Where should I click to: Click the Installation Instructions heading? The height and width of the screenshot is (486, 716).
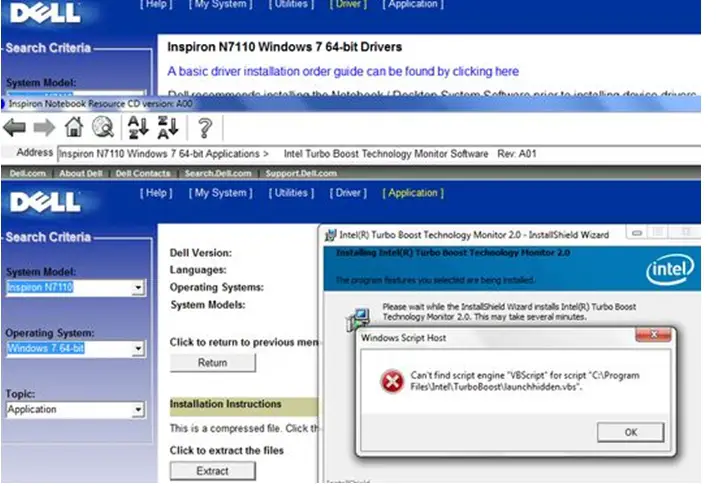[226, 404]
